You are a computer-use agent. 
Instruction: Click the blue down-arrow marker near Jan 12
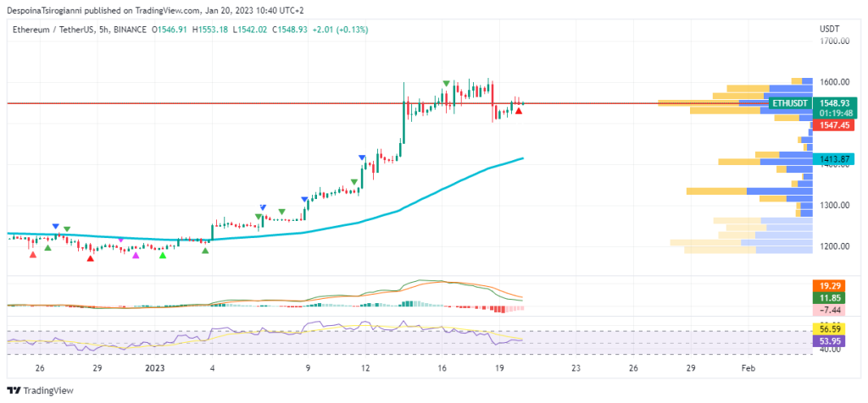point(362,157)
